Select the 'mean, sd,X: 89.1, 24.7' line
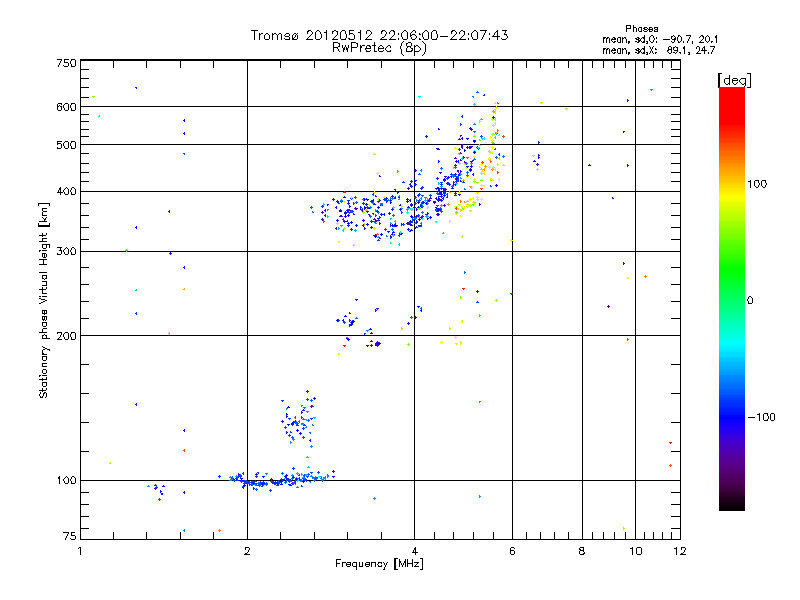 (659, 50)
